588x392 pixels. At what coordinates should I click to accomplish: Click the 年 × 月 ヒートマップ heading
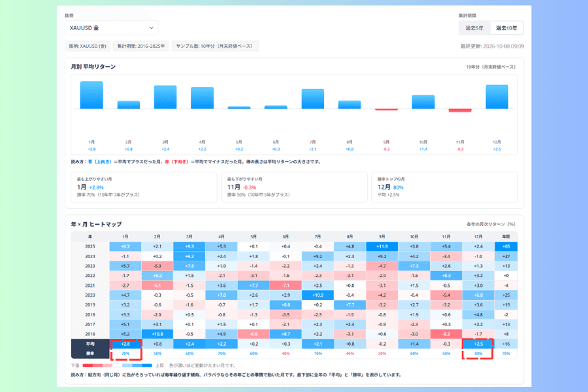(97, 224)
